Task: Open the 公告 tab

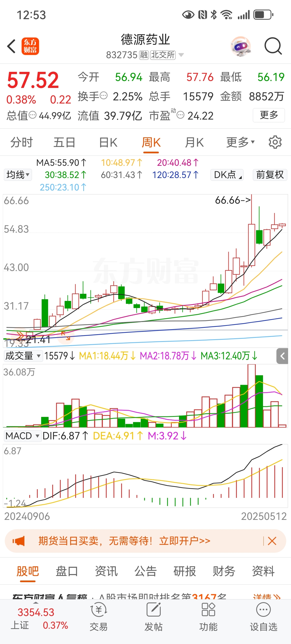Action: click(x=145, y=571)
